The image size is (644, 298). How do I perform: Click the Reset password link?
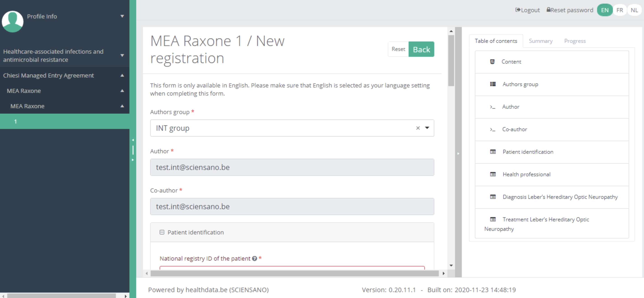pyautogui.click(x=570, y=10)
